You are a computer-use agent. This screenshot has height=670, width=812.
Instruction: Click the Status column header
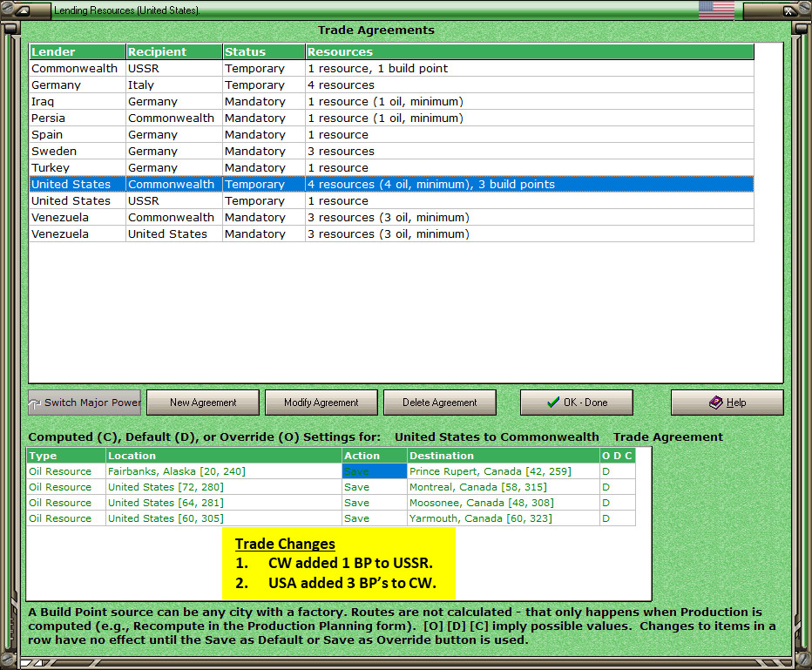[264, 51]
